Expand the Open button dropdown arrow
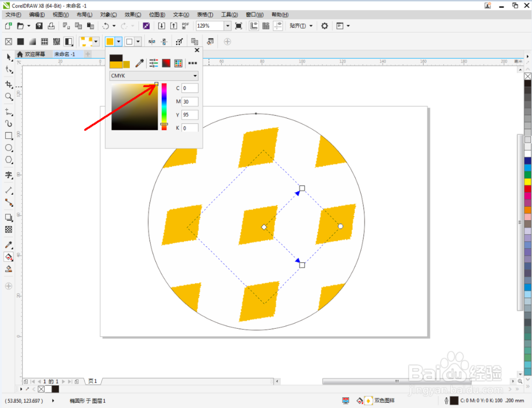 pyautogui.click(x=29, y=26)
